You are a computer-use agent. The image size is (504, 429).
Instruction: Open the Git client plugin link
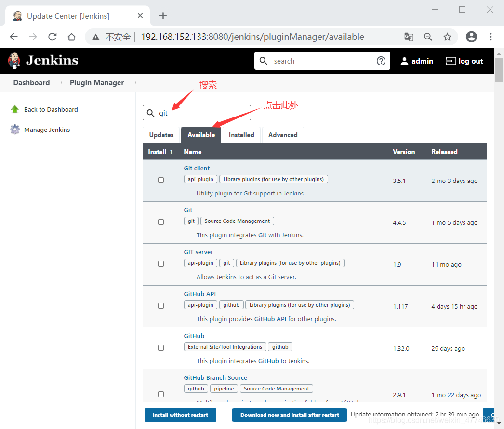[x=197, y=168]
